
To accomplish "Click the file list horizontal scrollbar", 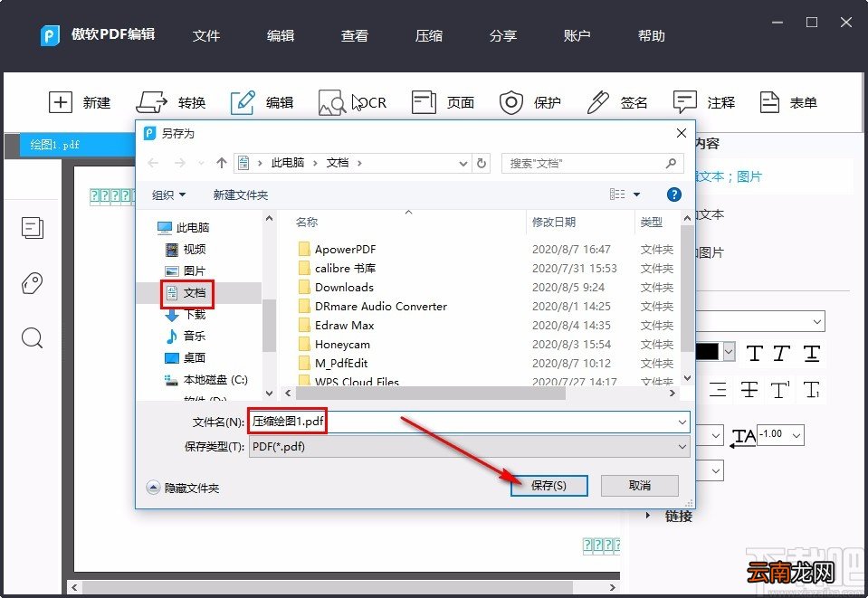I will pyautogui.click(x=431, y=393).
